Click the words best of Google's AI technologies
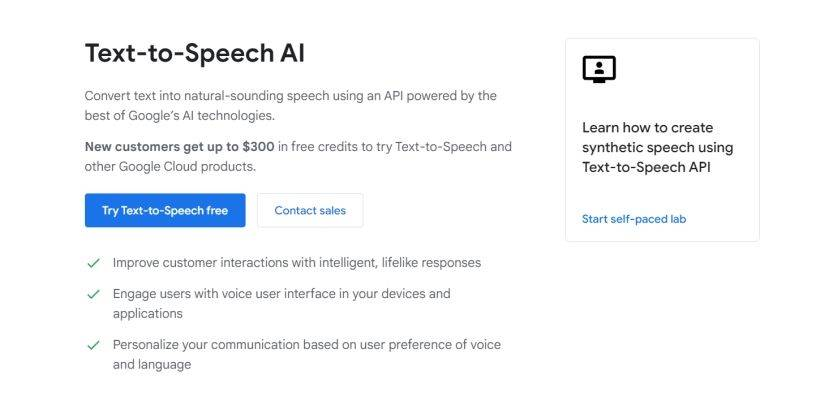The image size is (829, 397). pyautogui.click(x=180, y=116)
